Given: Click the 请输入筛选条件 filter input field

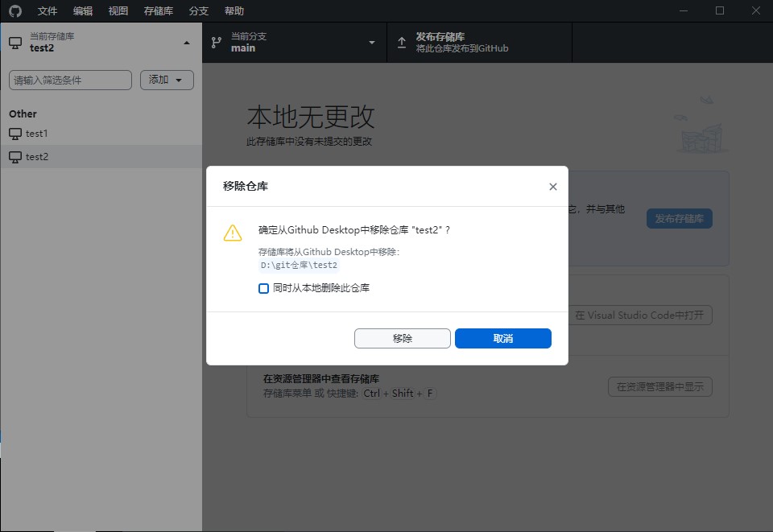Looking at the screenshot, I should pos(69,80).
